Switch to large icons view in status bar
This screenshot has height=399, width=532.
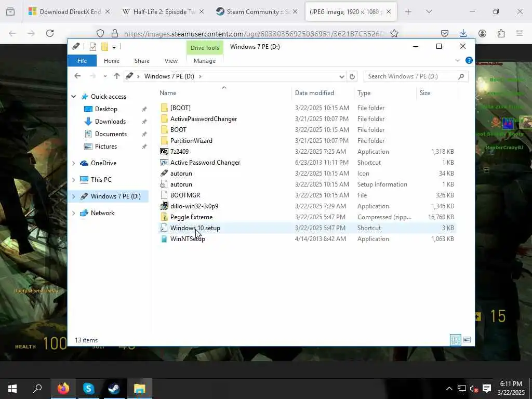[467, 340]
